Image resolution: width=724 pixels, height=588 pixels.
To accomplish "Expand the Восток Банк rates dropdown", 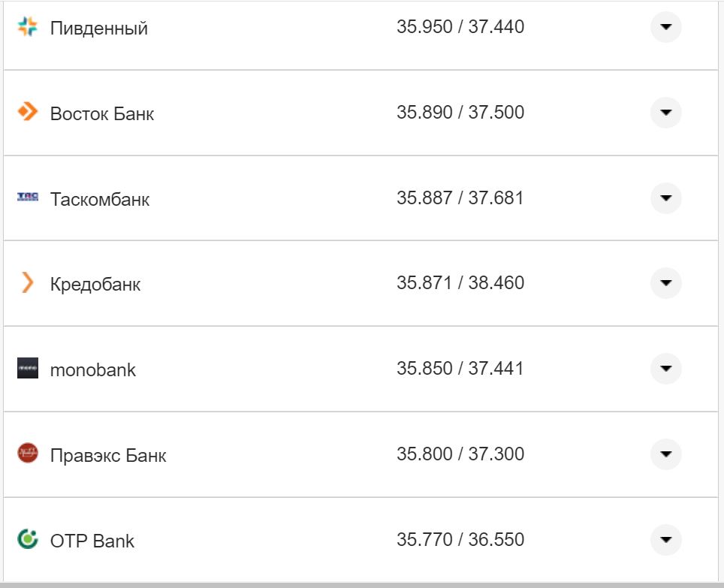I will pyautogui.click(x=665, y=113).
